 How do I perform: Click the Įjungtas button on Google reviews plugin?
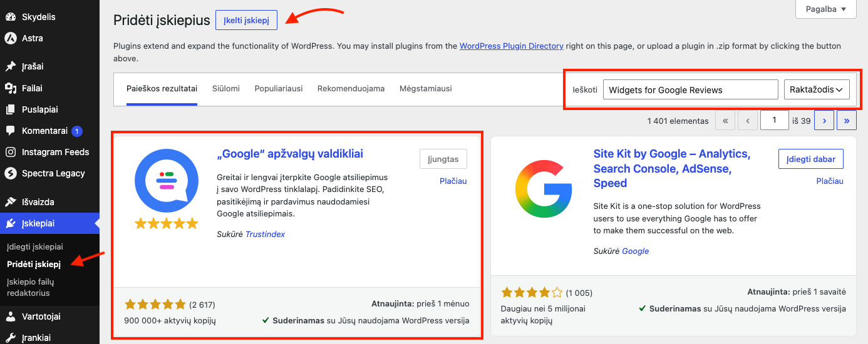point(443,159)
